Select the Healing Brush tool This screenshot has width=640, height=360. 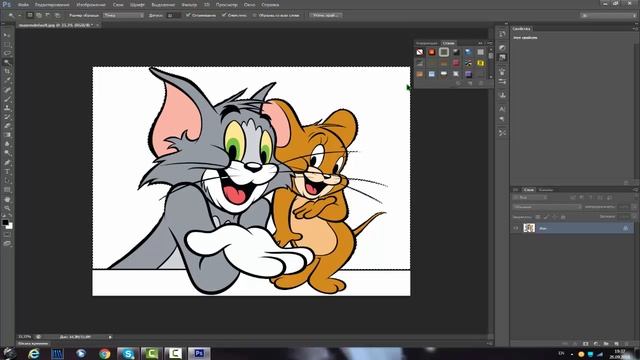7,90
